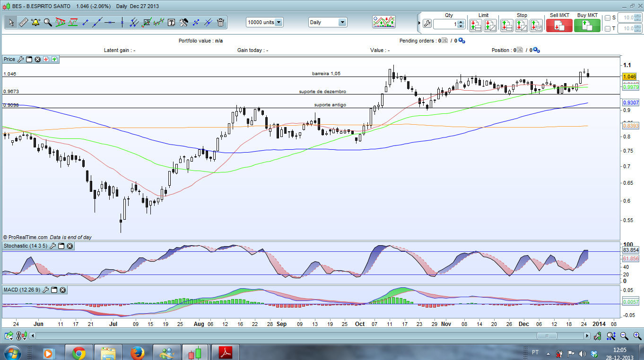Click the Buy MKT button
Image resolution: width=644 pixels, height=360 pixels.
[x=587, y=25]
